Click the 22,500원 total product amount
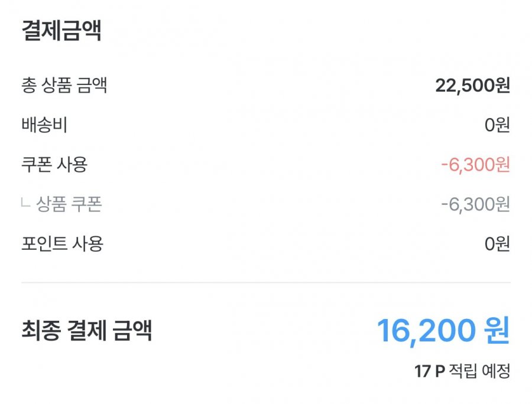The width and height of the screenshot is (532, 404). [x=472, y=86]
